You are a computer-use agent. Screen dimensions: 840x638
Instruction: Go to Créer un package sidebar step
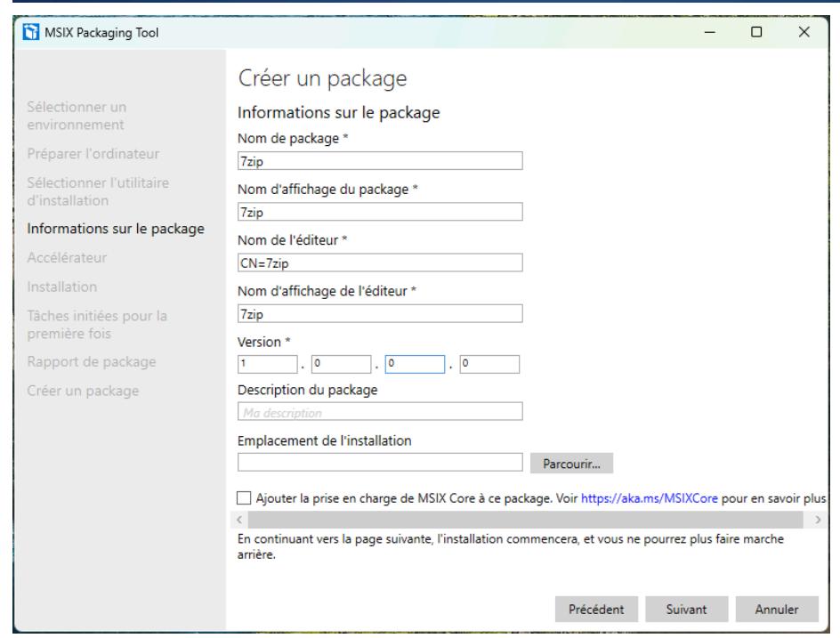pos(83,391)
